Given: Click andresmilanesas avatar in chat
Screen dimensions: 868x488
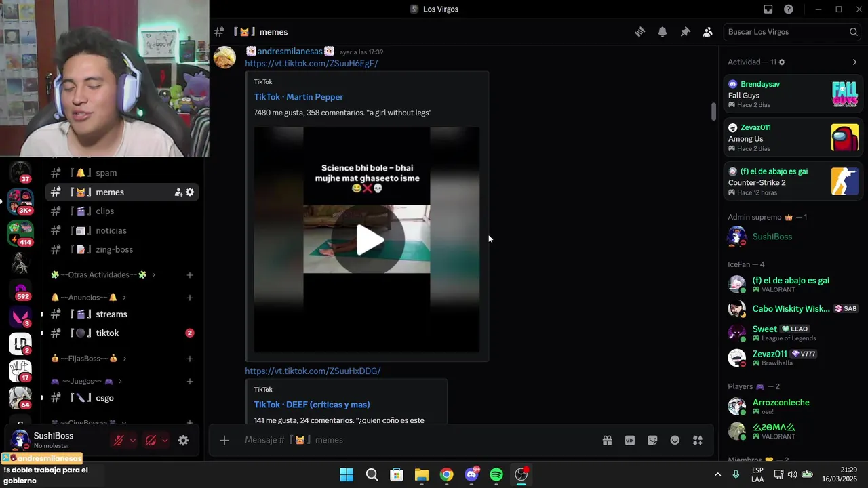Looking at the screenshot, I should pos(224,58).
